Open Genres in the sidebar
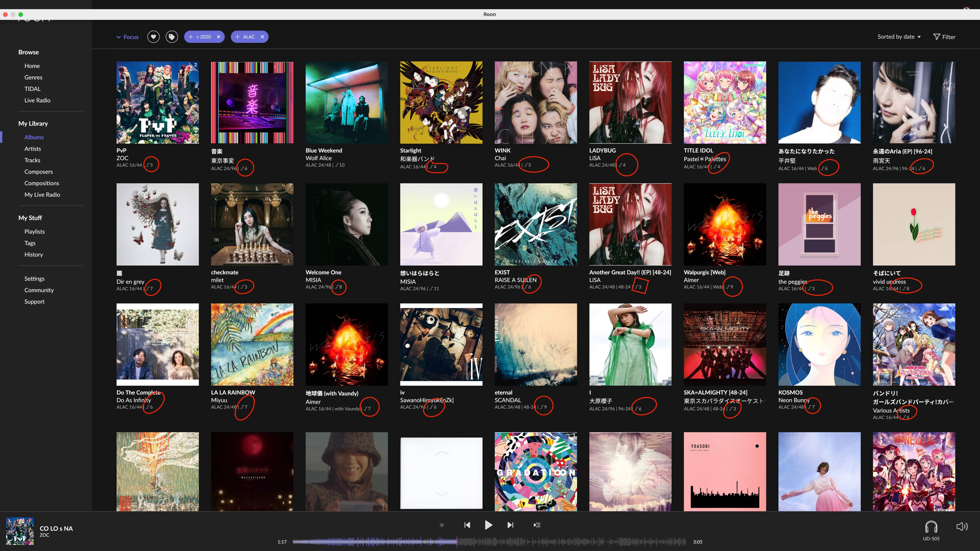 pyautogui.click(x=34, y=77)
